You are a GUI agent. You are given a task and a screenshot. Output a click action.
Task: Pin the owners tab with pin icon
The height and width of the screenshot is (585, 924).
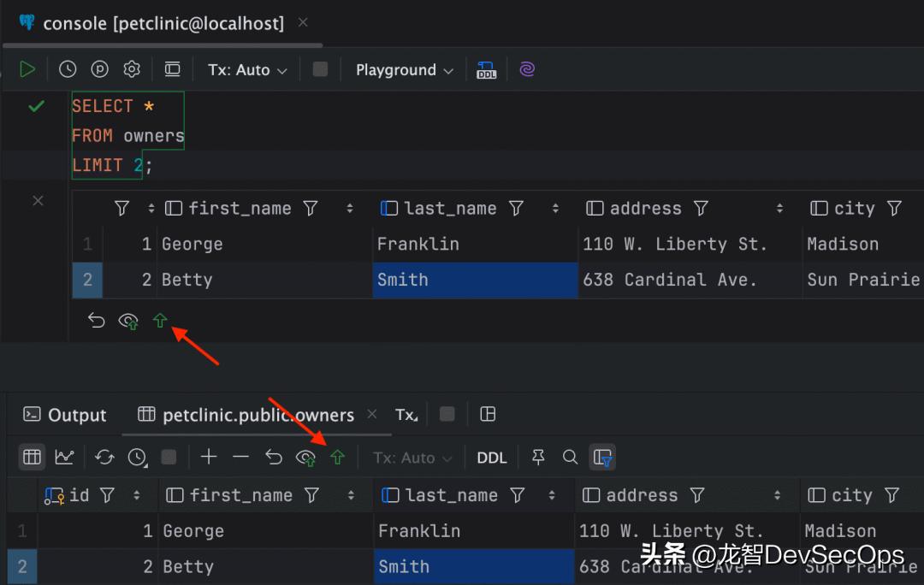point(538,458)
